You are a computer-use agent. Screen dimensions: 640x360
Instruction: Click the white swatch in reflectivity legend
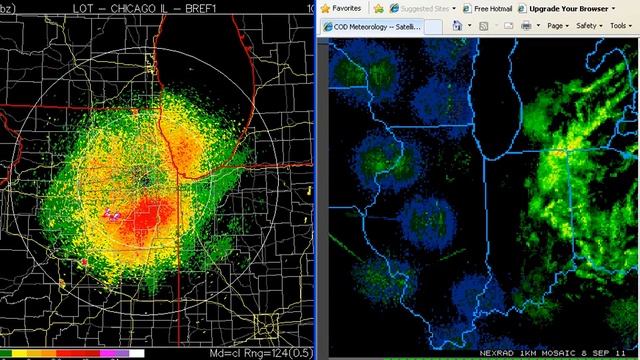click(137, 353)
